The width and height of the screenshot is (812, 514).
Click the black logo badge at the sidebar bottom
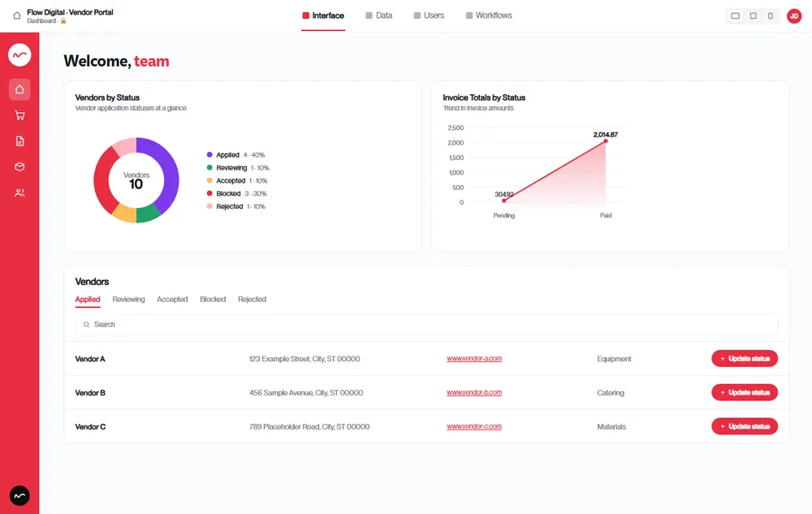(19, 496)
